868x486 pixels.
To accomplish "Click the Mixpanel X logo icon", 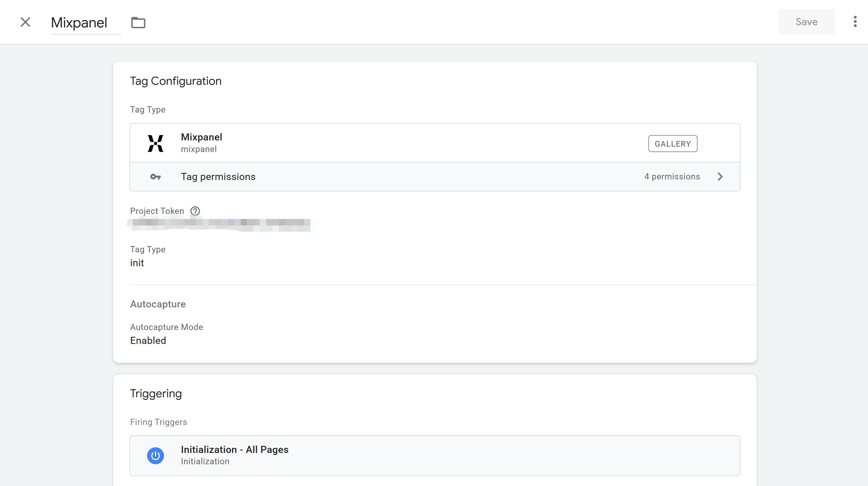I will pyautogui.click(x=155, y=143).
